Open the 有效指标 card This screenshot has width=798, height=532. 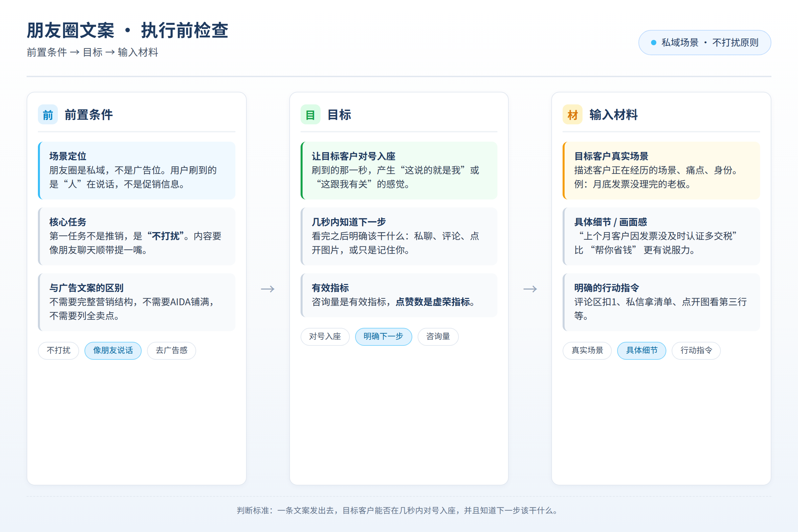click(399, 295)
